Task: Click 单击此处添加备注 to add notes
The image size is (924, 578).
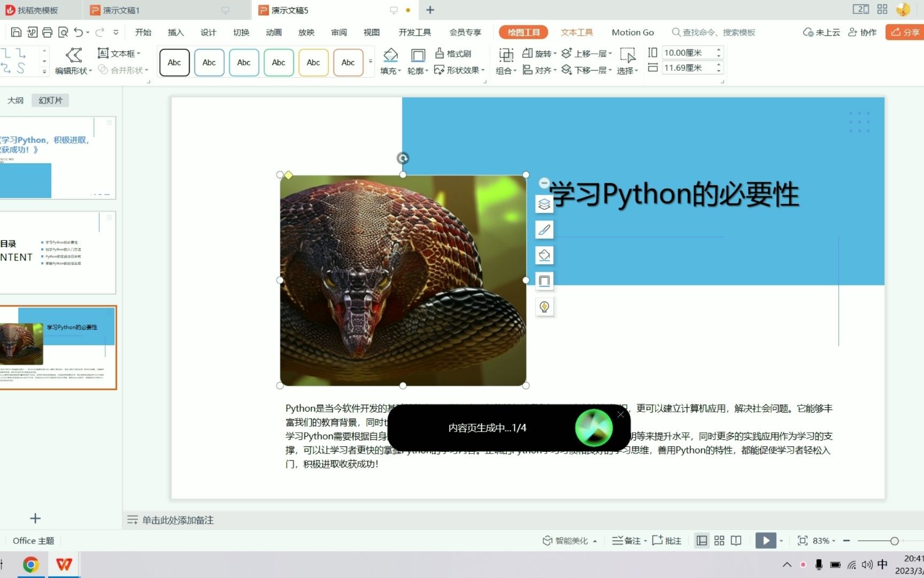Action: pyautogui.click(x=176, y=520)
